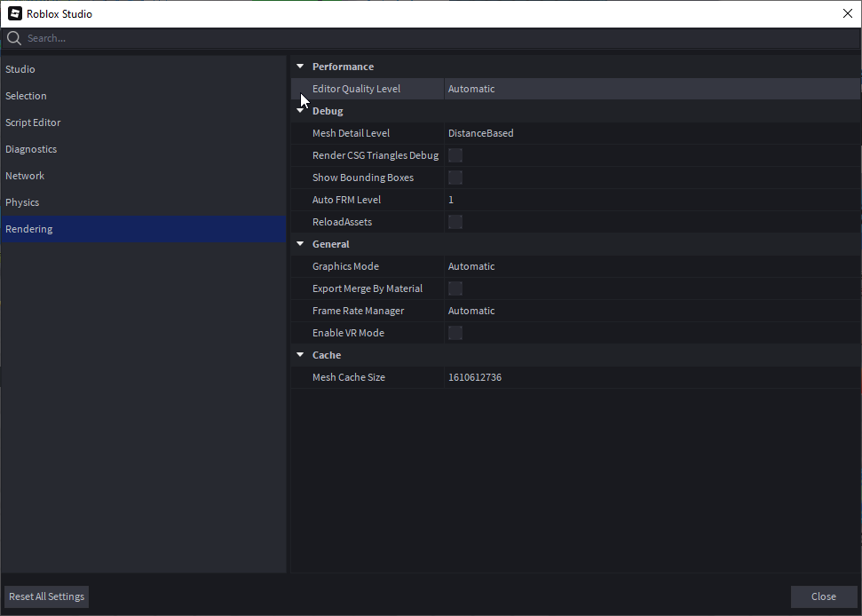Collapse the Cache section
Viewport: 862px width, 616px height.
(300, 355)
